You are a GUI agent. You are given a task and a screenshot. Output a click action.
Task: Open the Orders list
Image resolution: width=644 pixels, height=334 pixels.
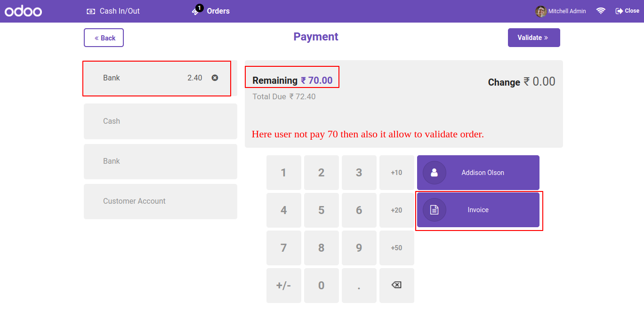(218, 11)
